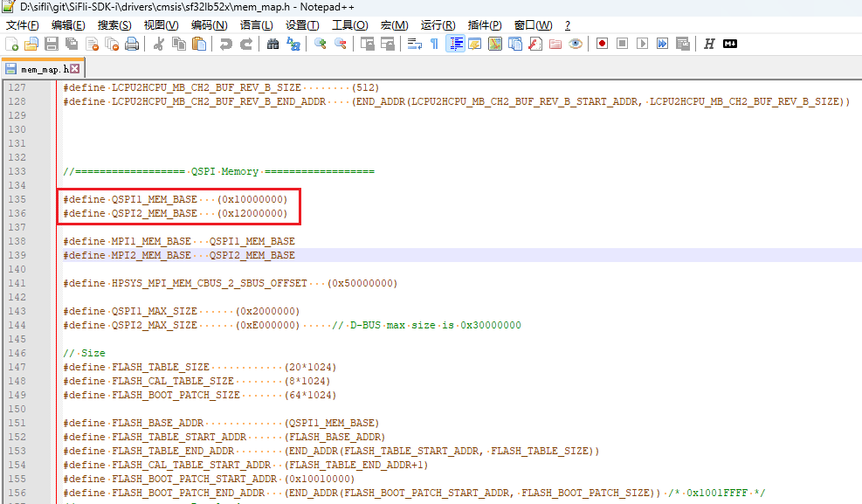Click the FLASH_BOOT_PATCH_START_ADDR define line
The height and width of the screenshot is (504, 862).
209,479
